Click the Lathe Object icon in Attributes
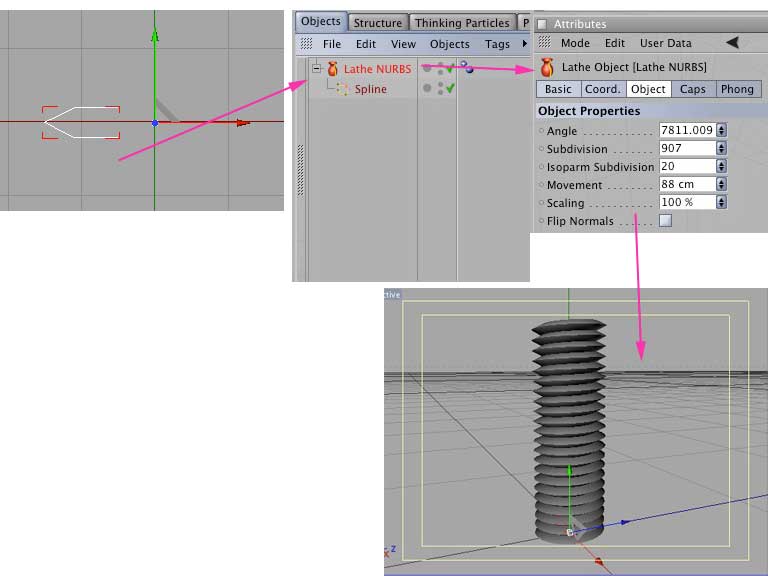The width and height of the screenshot is (768, 576). [547, 67]
